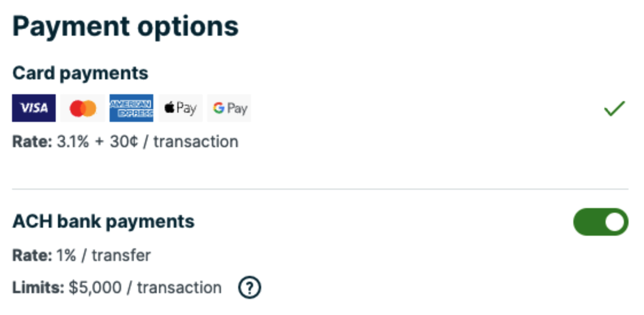Click the ACH bank payments title
The image size is (644, 315).
tap(103, 221)
